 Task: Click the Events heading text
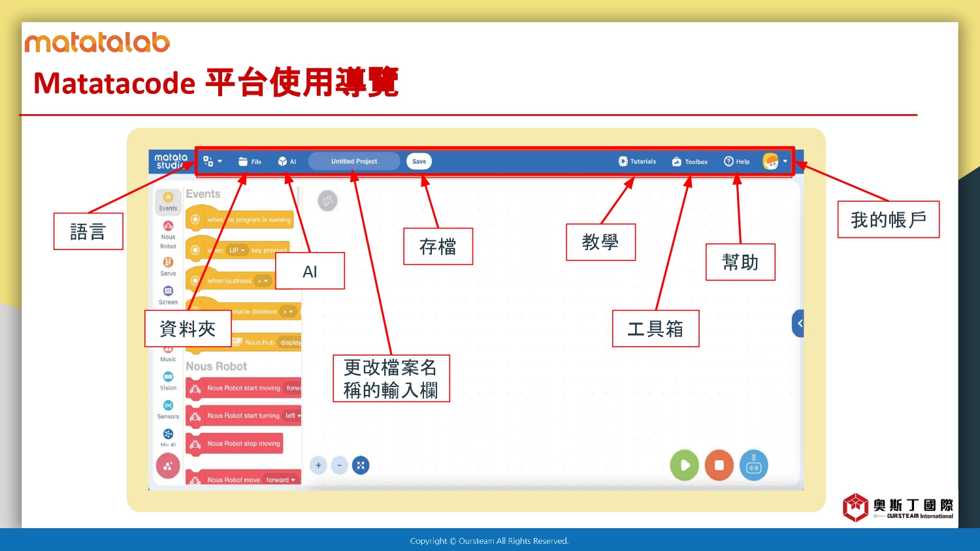203,194
